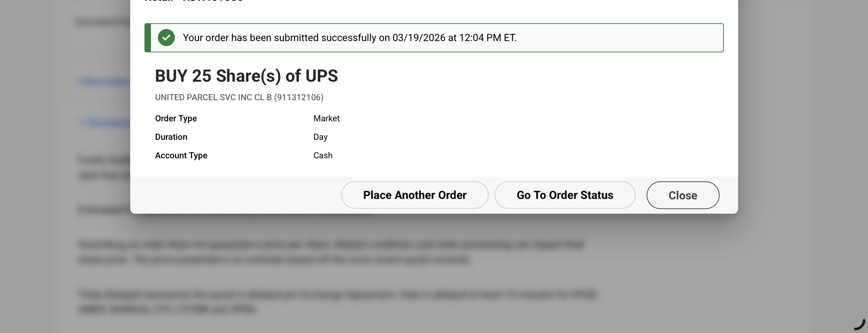The height and width of the screenshot is (333, 868).
Task: Close the order confirmation dialog
Action: pyautogui.click(x=683, y=195)
